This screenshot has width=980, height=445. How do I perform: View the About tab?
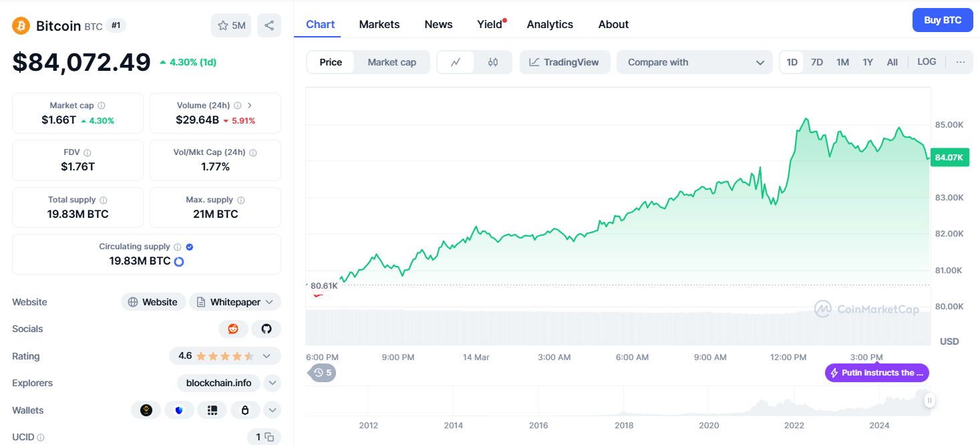(613, 24)
